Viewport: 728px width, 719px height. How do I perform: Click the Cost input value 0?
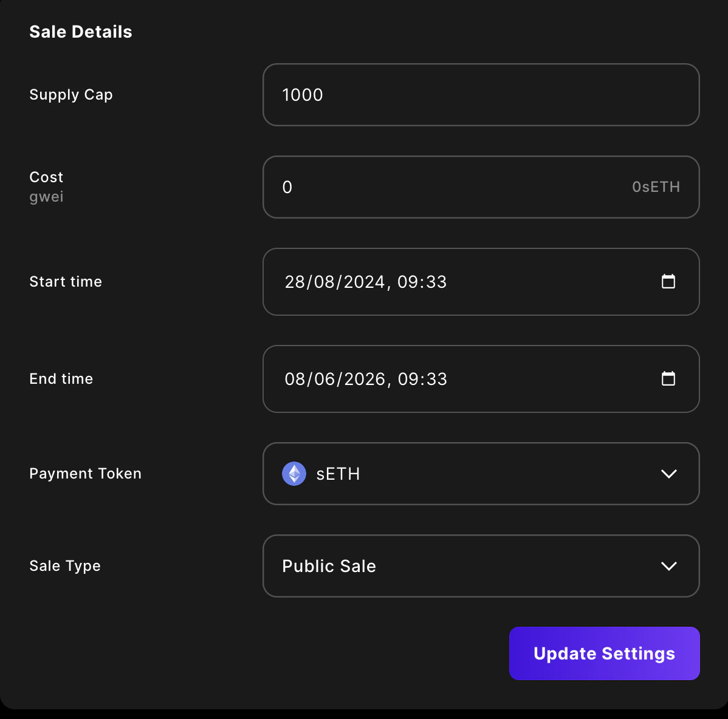click(287, 187)
